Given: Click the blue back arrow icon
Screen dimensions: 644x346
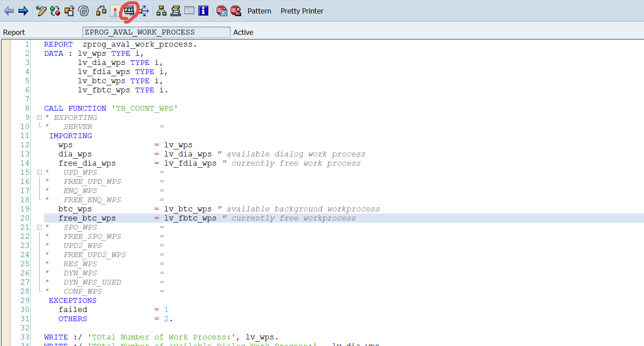Looking at the screenshot, I should coord(9,11).
